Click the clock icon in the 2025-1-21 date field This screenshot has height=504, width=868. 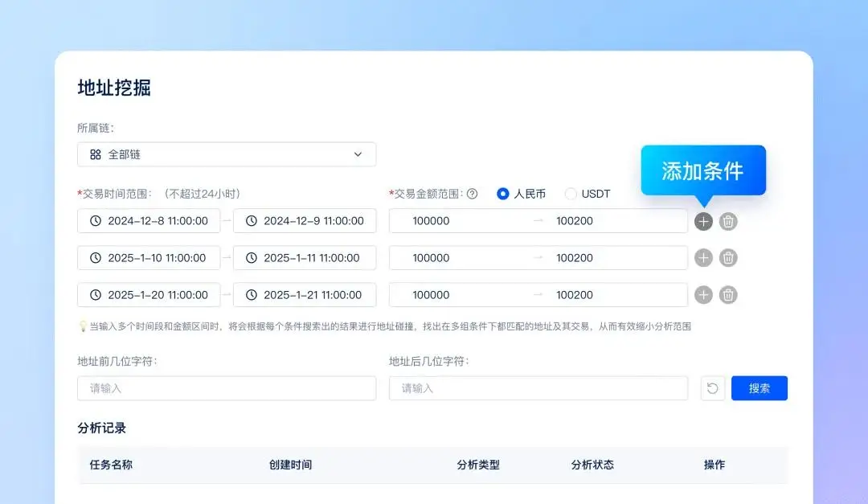point(250,294)
